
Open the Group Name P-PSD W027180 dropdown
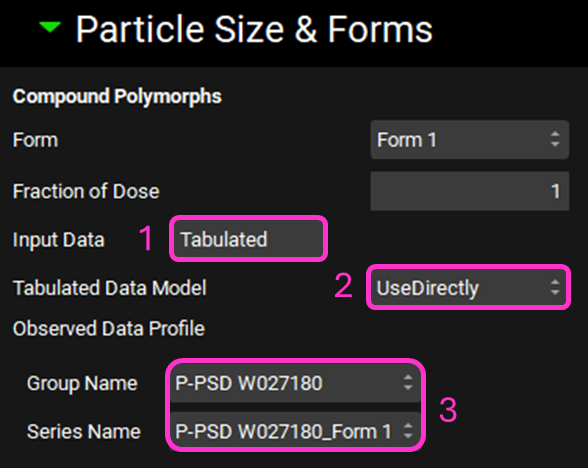click(x=296, y=383)
